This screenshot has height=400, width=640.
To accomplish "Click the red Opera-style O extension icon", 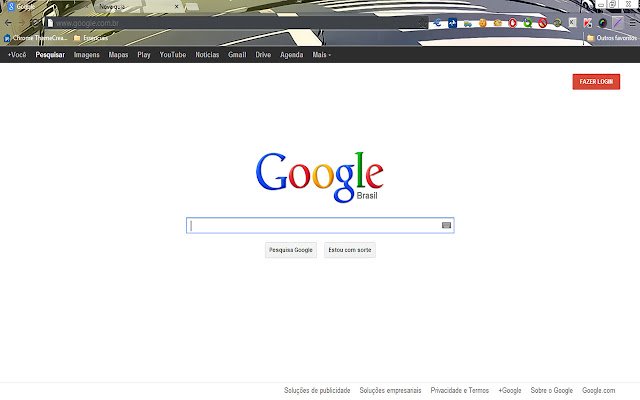I will [513, 23].
